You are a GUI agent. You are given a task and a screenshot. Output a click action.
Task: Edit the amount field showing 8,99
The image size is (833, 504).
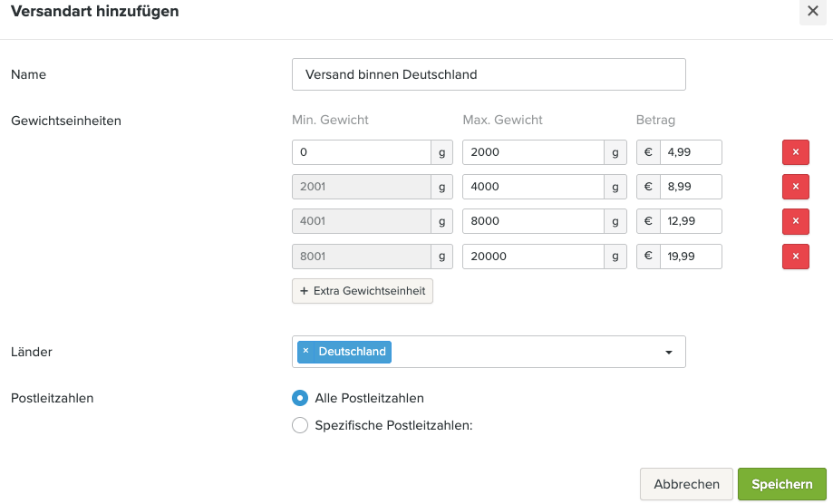pyautogui.click(x=691, y=187)
